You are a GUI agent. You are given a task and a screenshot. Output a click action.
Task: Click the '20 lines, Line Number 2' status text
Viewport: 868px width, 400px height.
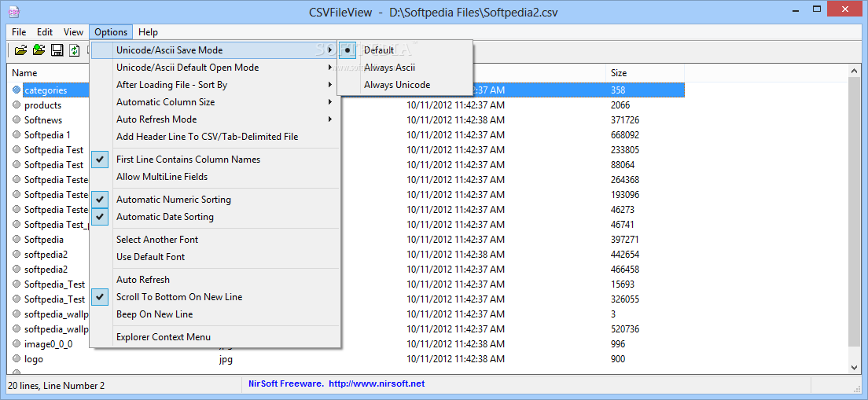56,386
